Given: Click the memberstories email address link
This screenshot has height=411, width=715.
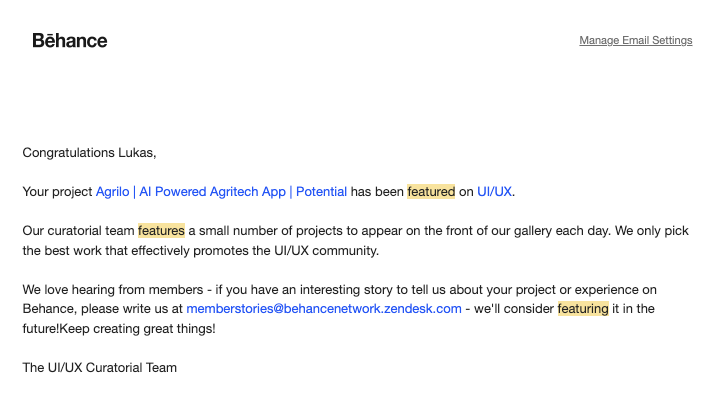Looking at the screenshot, I should pyautogui.click(x=323, y=309).
